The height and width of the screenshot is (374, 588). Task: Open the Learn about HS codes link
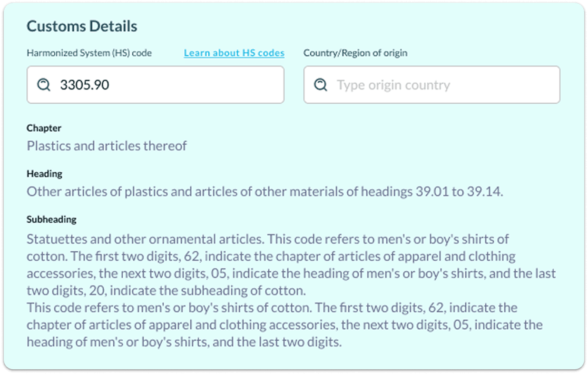[x=234, y=52]
